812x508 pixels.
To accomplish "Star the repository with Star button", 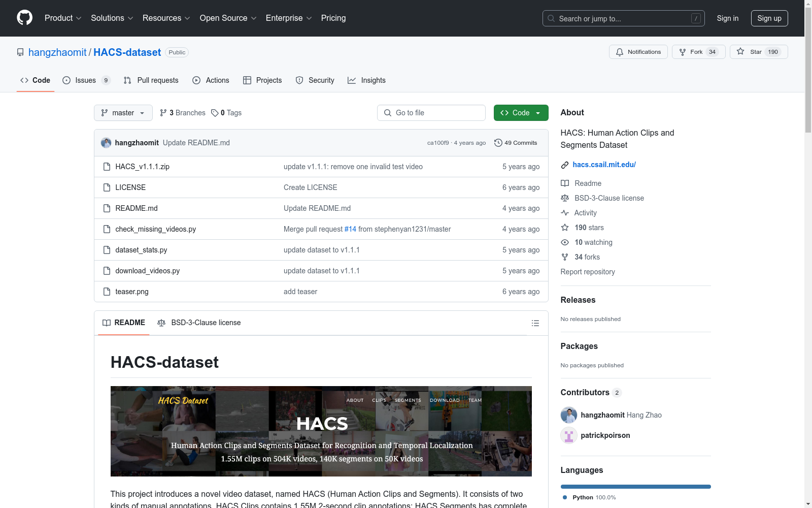I will [x=759, y=52].
